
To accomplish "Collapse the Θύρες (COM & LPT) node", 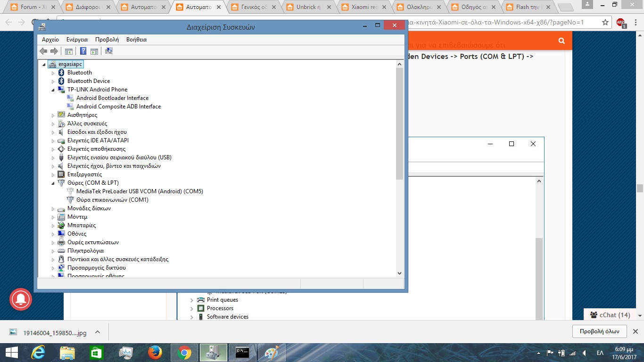I will [53, 183].
